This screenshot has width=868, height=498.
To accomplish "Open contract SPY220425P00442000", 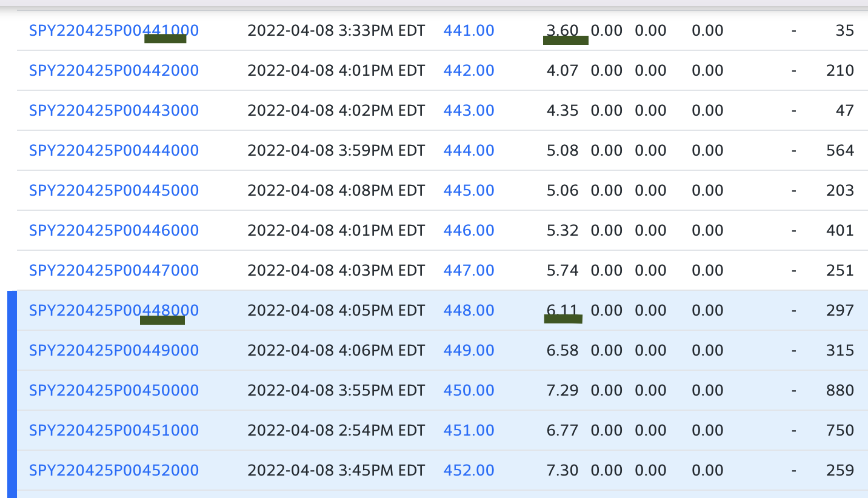I will [114, 70].
